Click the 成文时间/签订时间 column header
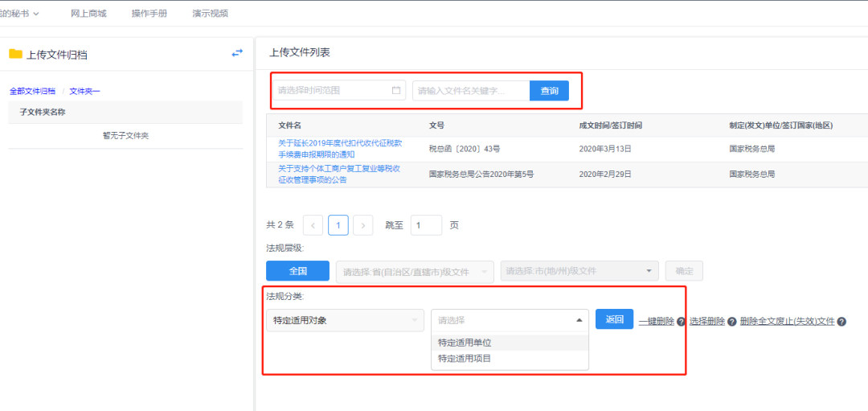The width and height of the screenshot is (868, 411). pyautogui.click(x=611, y=125)
